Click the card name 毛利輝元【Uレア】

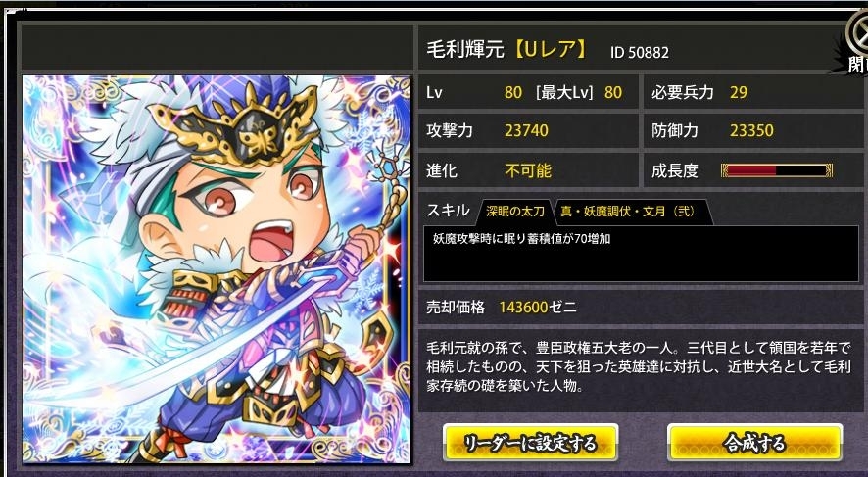tap(506, 50)
